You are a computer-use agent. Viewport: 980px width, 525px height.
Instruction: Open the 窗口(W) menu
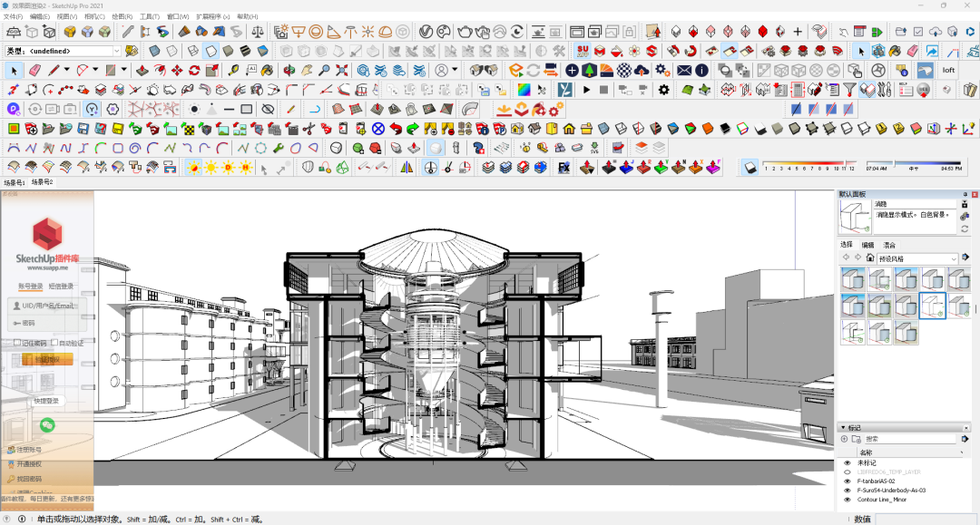[x=178, y=17]
